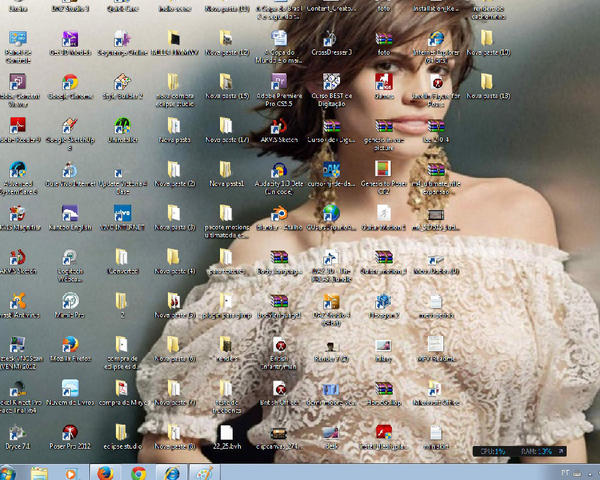
Task: Launch the Blender shortcut
Action: click(279, 218)
